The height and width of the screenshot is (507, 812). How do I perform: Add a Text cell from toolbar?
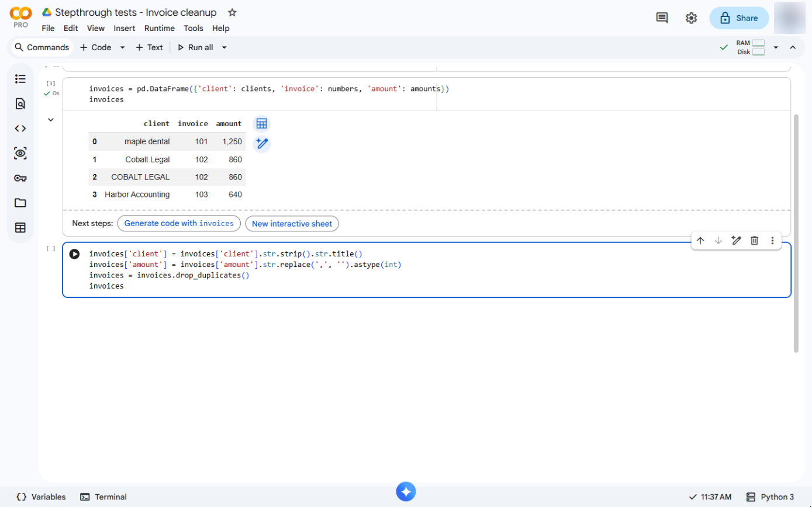click(149, 47)
